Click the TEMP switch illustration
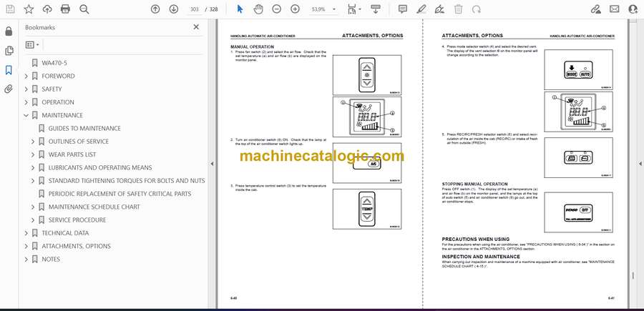Image resolution: width=644 pixels, height=311 pixels. click(x=367, y=209)
